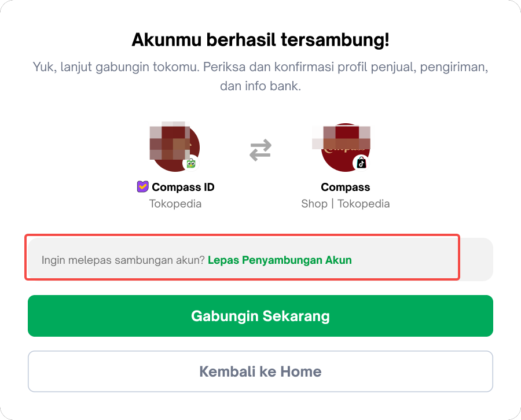Click the Compass shop name label
This screenshot has height=420, width=521.
click(x=346, y=187)
